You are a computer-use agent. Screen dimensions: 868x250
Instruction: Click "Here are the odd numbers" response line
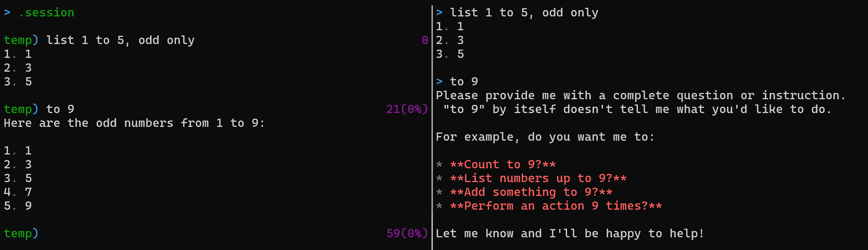[134, 123]
